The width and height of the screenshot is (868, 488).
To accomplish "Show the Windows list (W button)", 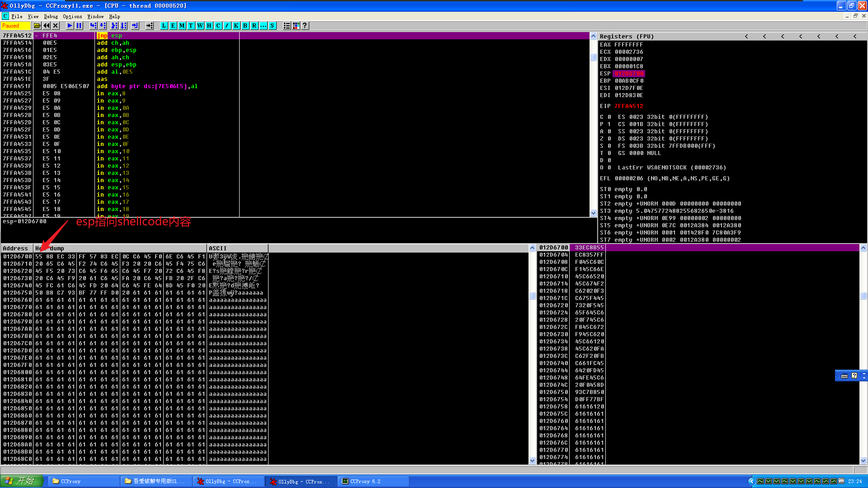I will [x=200, y=26].
